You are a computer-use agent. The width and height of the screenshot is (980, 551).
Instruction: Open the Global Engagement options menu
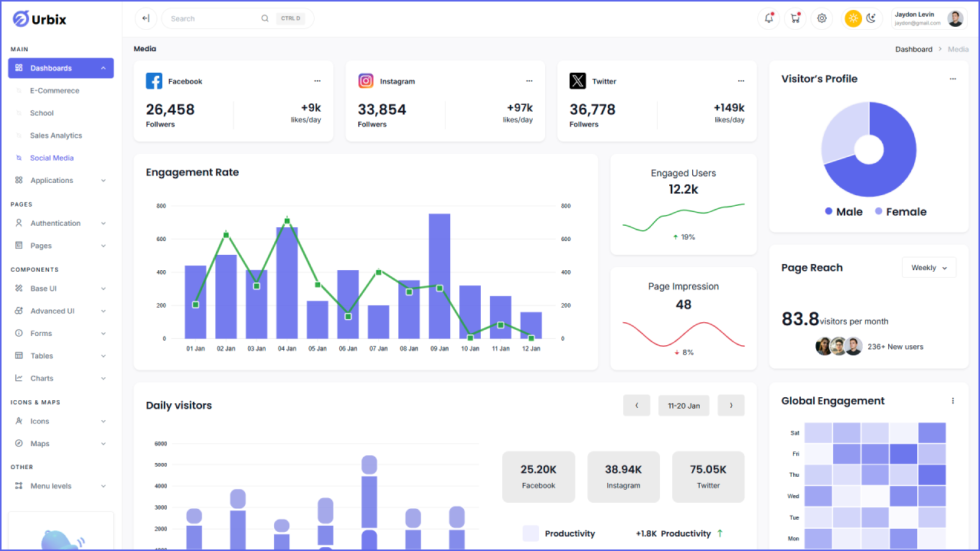pos(952,400)
